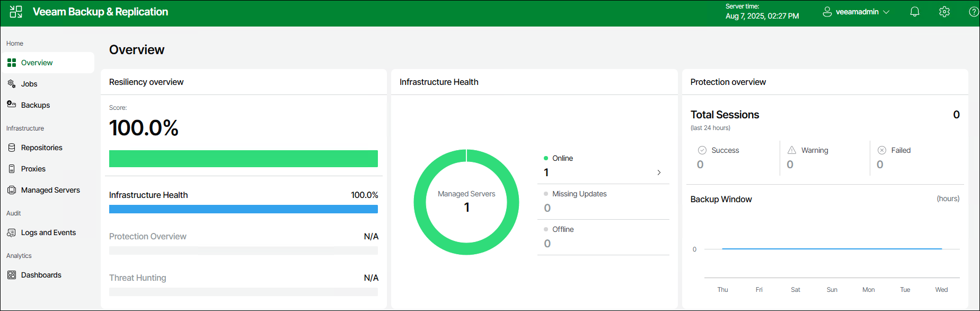Image resolution: width=980 pixels, height=311 pixels.
Task: Open the notifications bell
Action: point(914,12)
